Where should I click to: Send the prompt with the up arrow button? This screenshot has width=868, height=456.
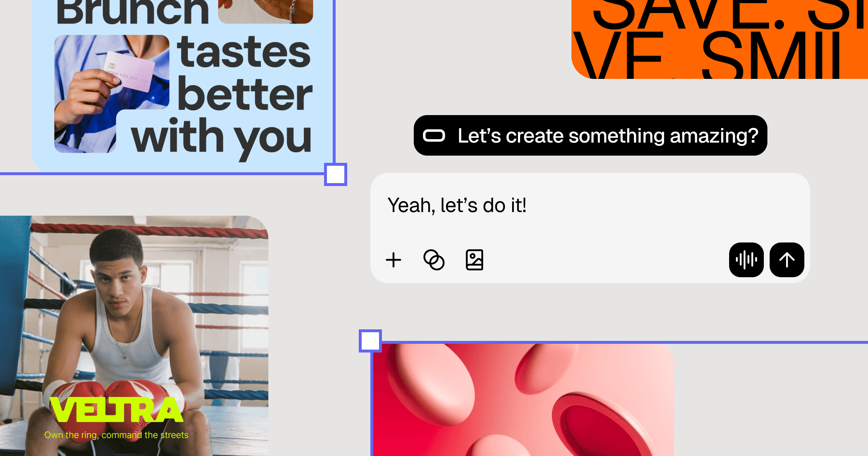(787, 260)
